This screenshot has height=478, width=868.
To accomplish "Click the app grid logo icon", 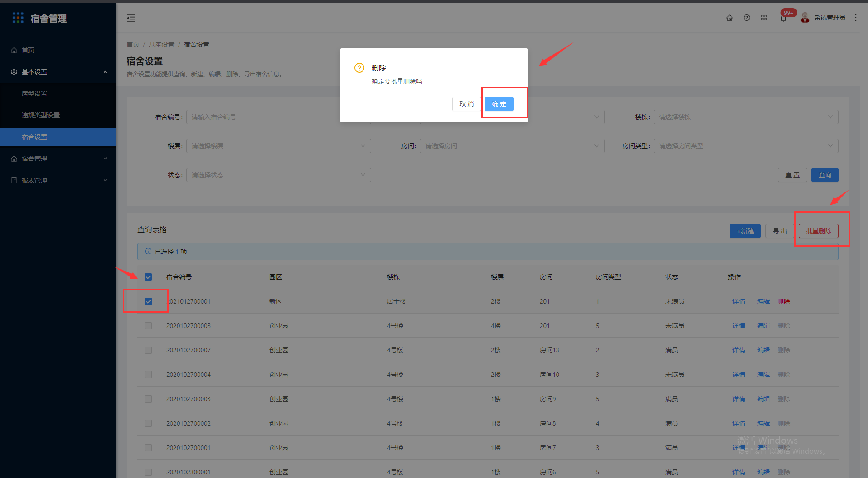I will click(18, 18).
